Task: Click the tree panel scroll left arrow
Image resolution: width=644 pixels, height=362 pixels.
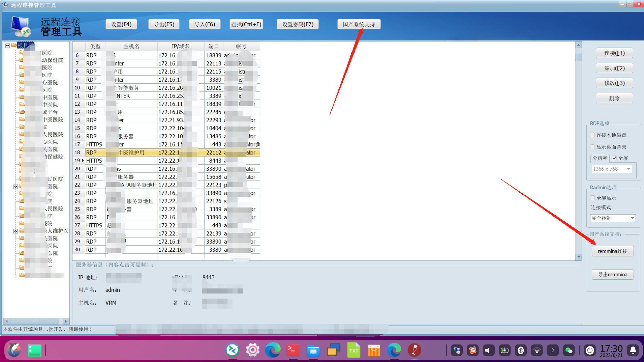Action: 6,321
